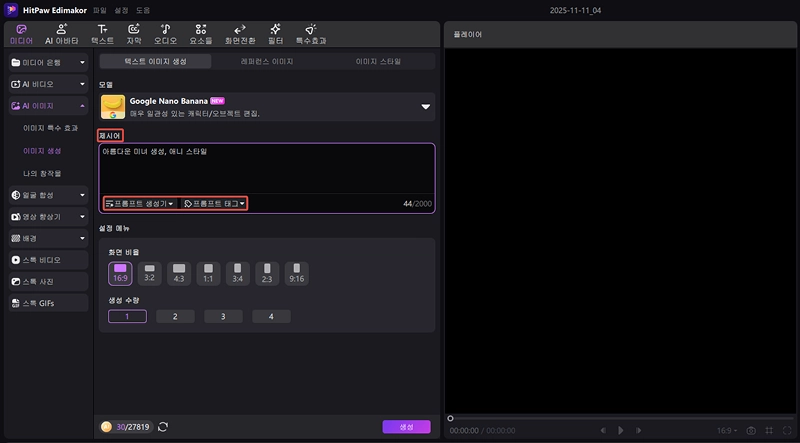
Task: Click the 44/2000 character counter
Action: pyautogui.click(x=417, y=204)
